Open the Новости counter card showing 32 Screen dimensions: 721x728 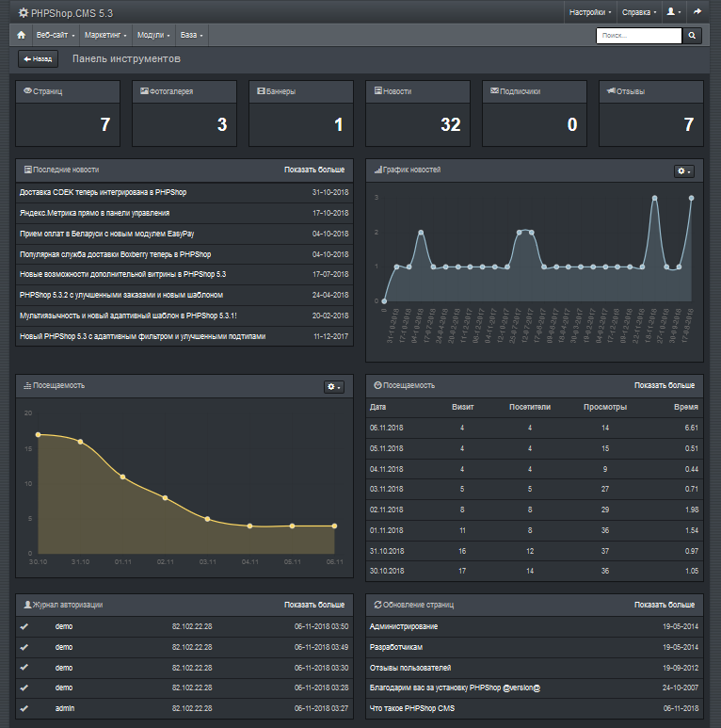click(418, 114)
